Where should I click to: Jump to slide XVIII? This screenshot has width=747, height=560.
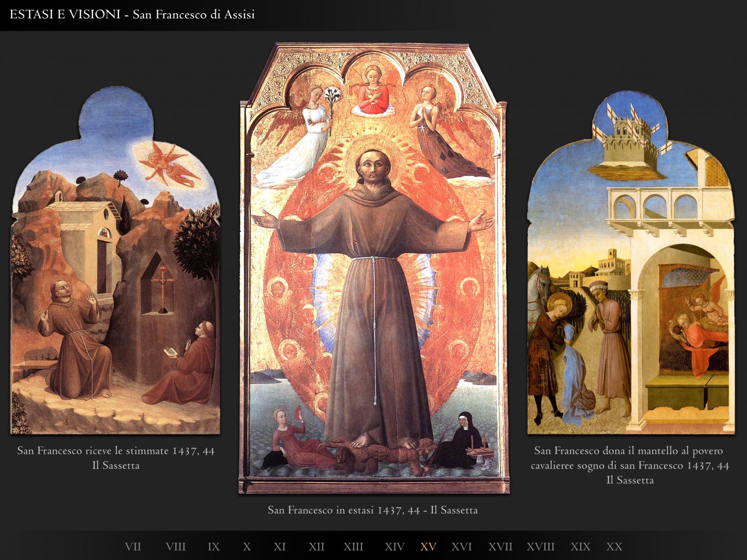(x=541, y=546)
